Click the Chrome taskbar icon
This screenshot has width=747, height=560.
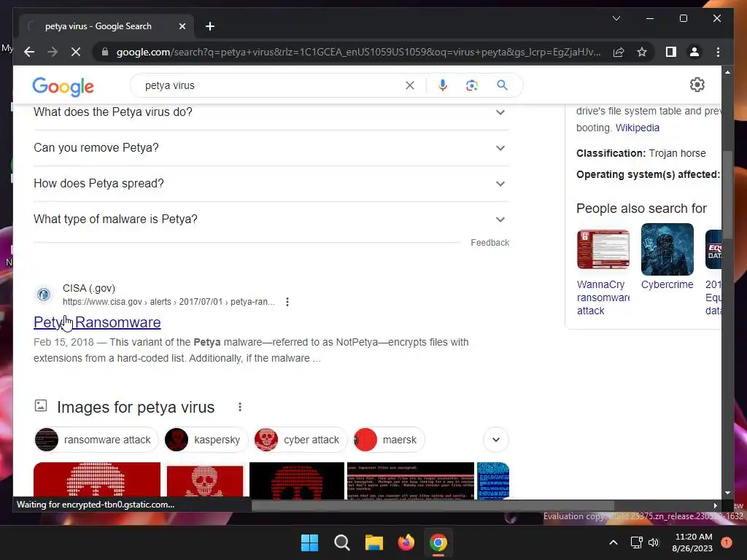(438, 542)
